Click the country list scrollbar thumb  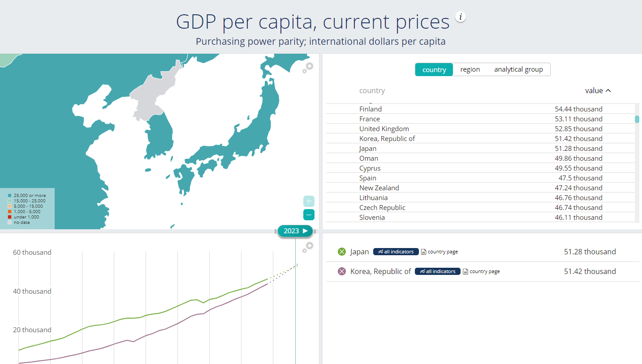pos(637,119)
